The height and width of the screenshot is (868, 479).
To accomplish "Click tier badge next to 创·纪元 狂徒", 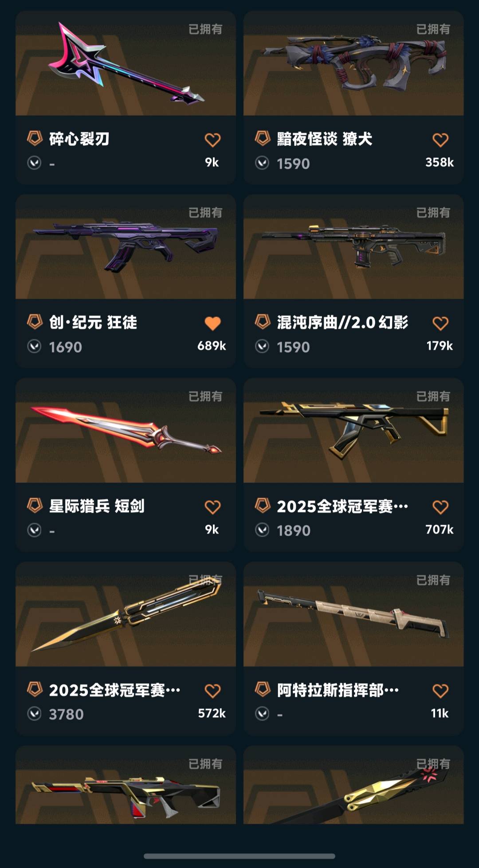I will point(35,322).
